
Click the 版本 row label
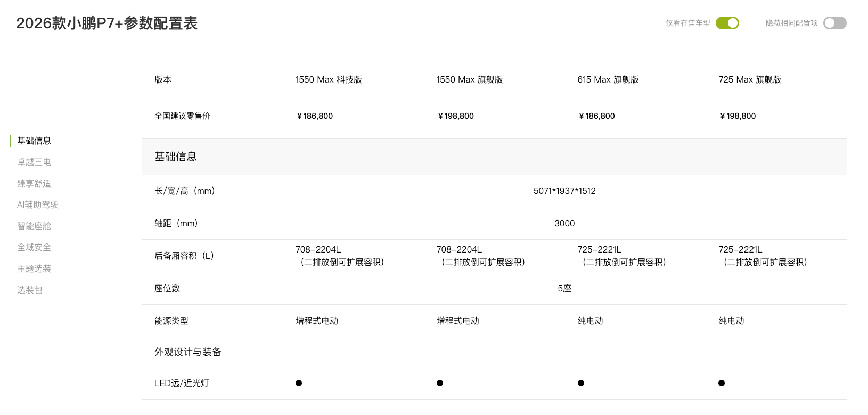click(163, 79)
